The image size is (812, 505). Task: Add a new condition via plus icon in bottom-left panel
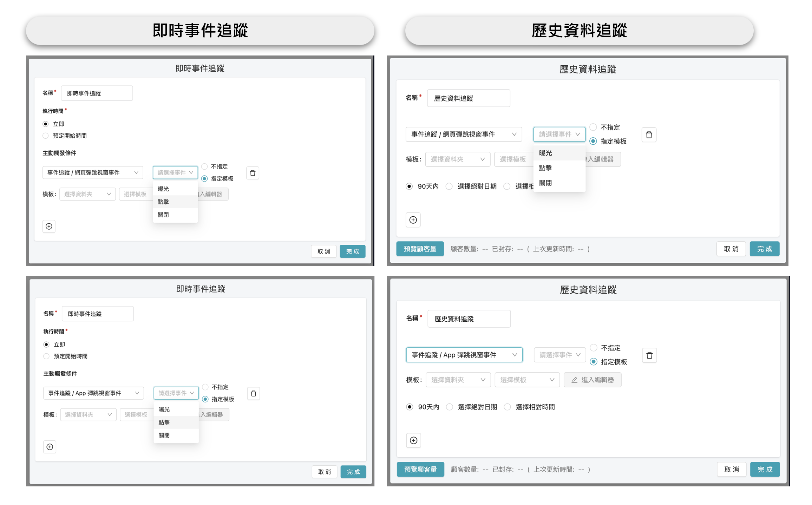50,447
